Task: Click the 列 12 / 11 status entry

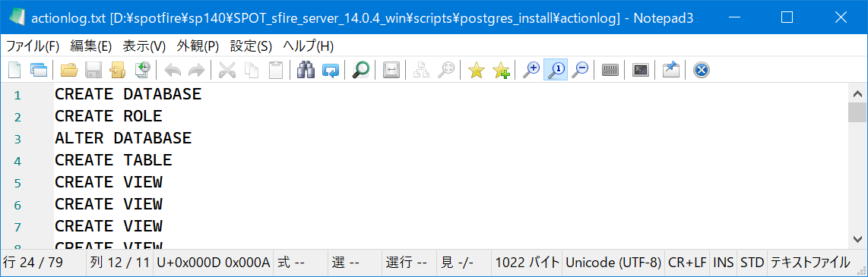Action: (x=119, y=262)
